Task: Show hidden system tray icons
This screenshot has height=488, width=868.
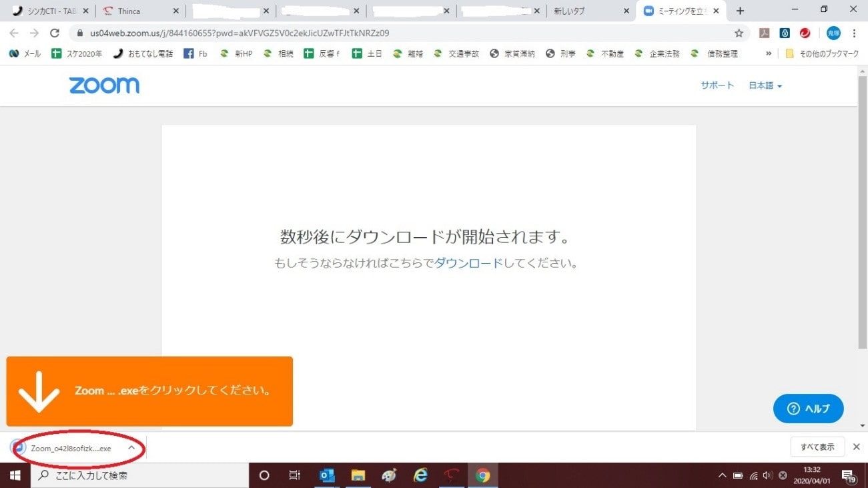Action: coord(723,475)
